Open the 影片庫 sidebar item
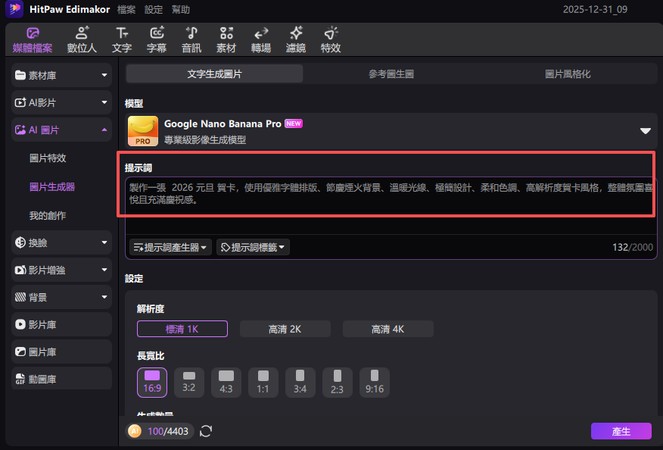Image resolution: width=663 pixels, height=450 pixels. click(x=62, y=324)
